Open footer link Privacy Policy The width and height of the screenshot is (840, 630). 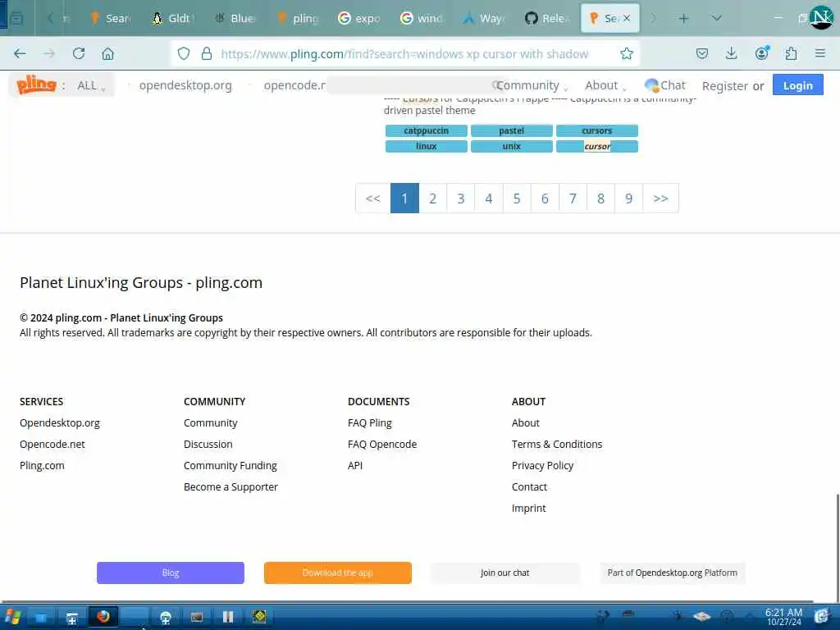tap(543, 466)
